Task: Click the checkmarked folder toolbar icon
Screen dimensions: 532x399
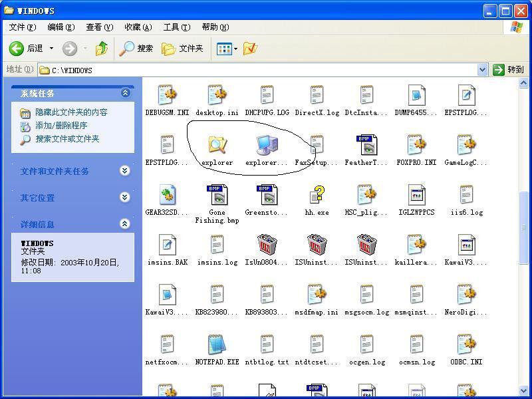Action: coord(251,49)
